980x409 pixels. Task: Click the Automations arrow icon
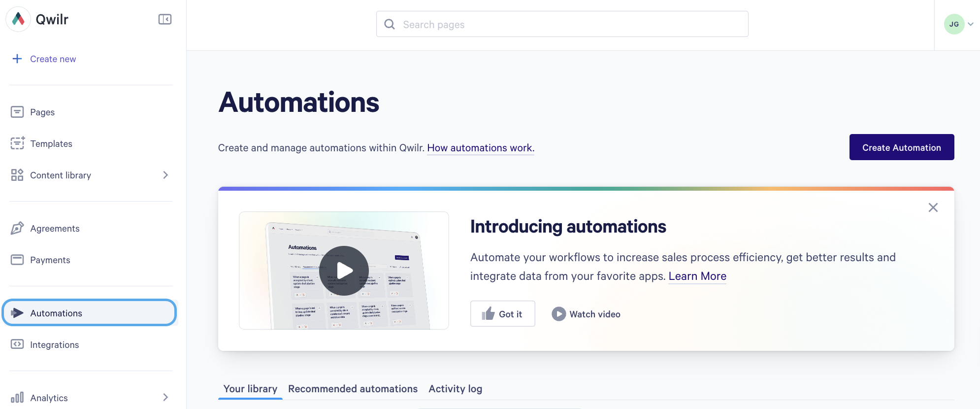(17, 313)
